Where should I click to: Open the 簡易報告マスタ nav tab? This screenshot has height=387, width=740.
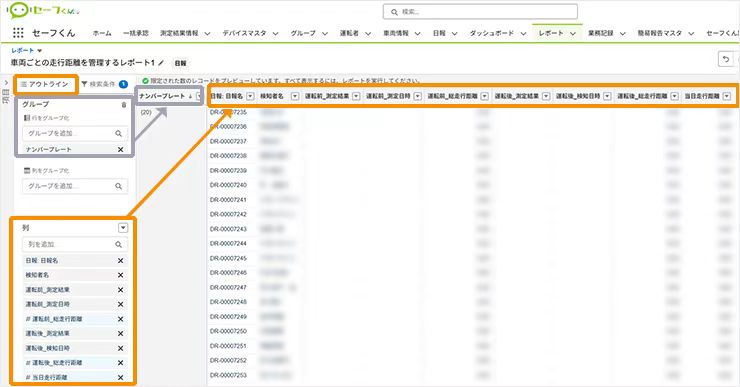click(660, 34)
